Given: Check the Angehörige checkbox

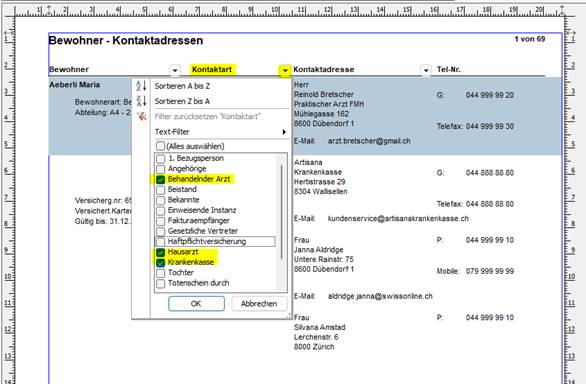Looking at the screenshot, I should [x=160, y=169].
